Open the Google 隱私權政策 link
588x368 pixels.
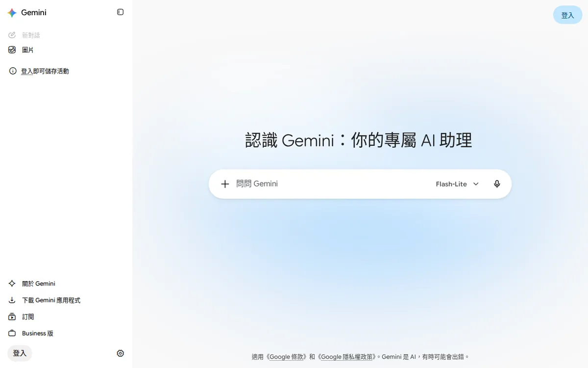click(x=346, y=357)
